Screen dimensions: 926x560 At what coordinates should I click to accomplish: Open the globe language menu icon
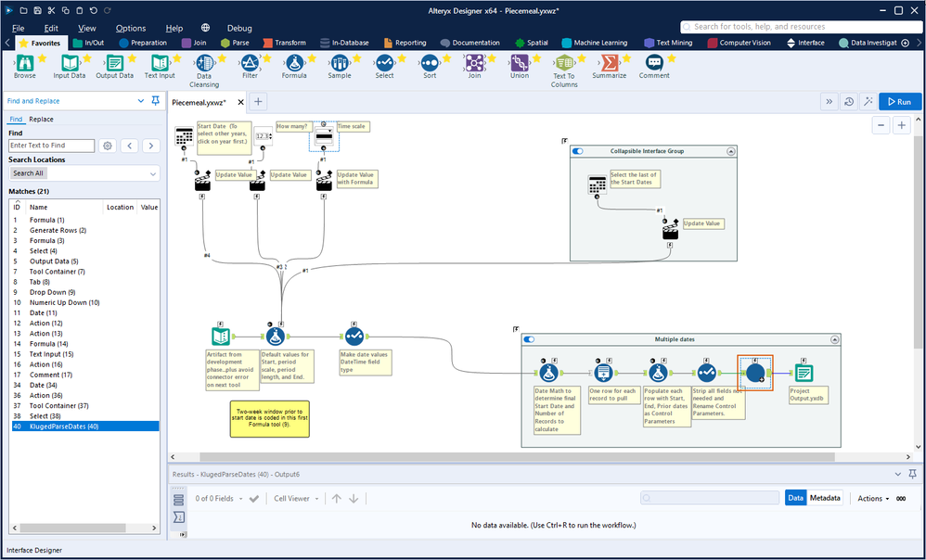tap(205, 28)
